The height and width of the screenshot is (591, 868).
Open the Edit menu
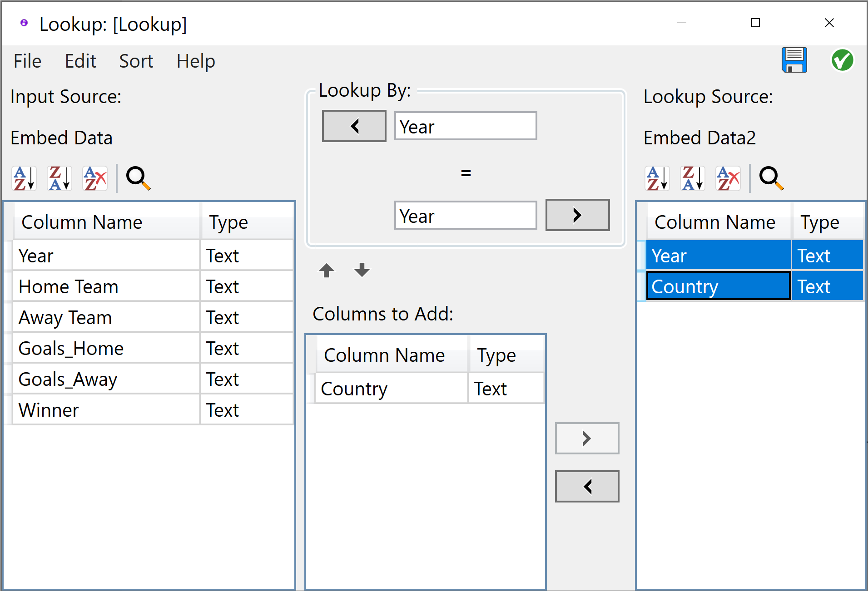pos(80,61)
